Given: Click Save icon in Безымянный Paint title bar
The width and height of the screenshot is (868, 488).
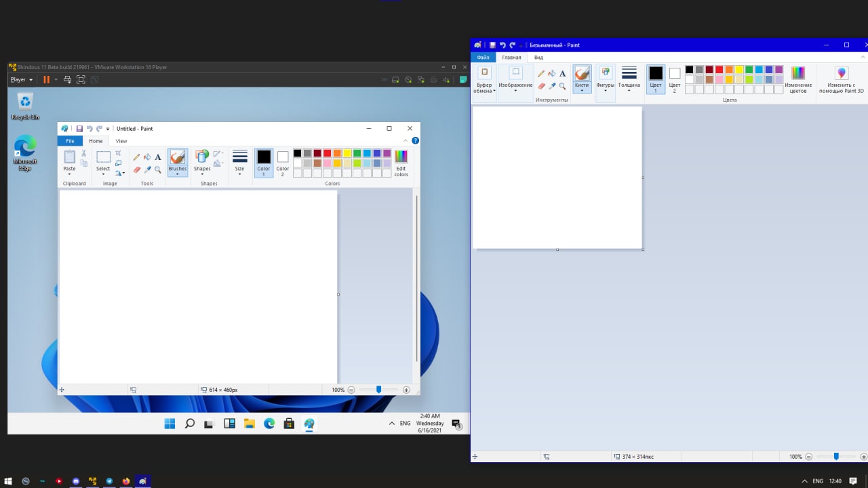Looking at the screenshot, I should point(493,45).
